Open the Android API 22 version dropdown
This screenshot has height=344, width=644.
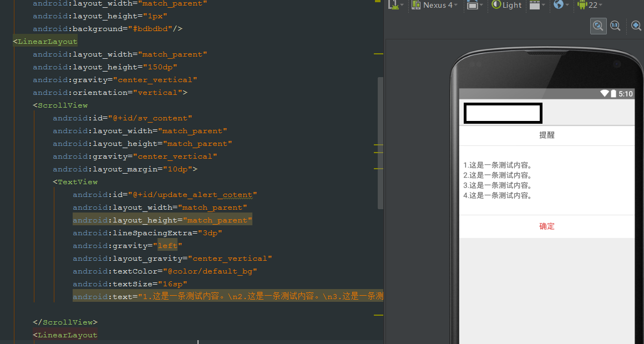click(x=590, y=5)
